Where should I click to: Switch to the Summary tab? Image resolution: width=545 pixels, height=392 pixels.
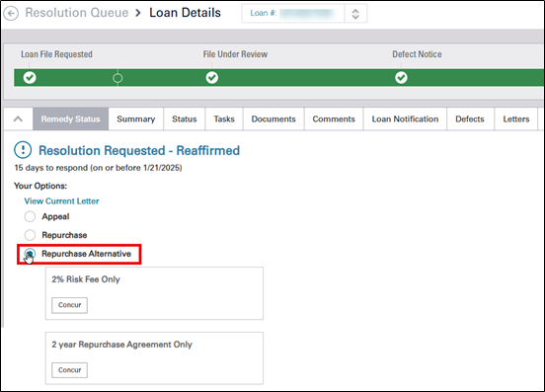click(x=136, y=119)
